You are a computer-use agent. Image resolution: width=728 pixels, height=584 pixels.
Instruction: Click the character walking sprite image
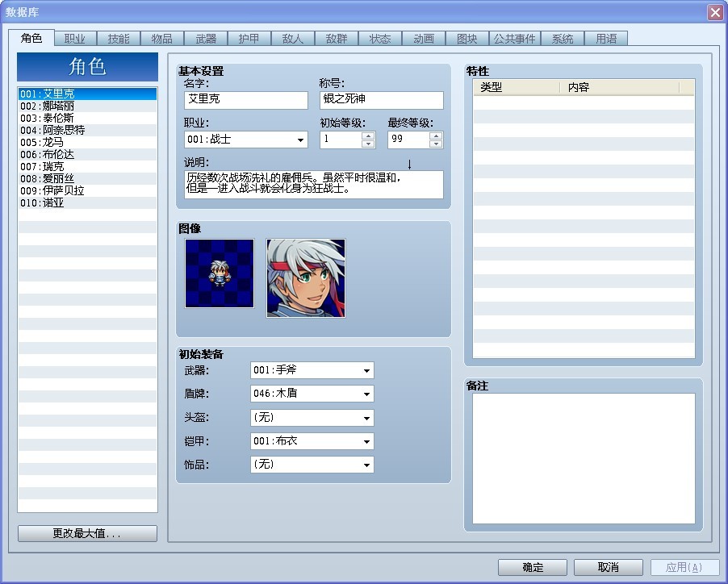pyautogui.click(x=220, y=273)
